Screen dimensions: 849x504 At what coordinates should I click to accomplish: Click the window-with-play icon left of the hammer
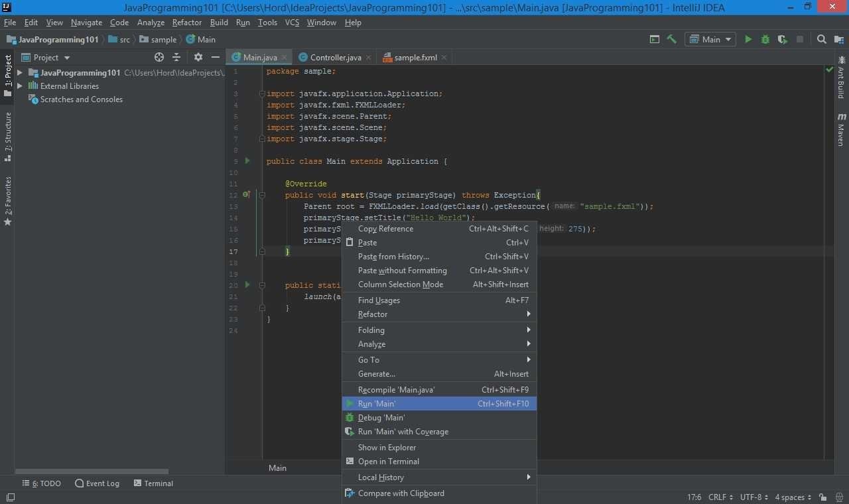[655, 39]
